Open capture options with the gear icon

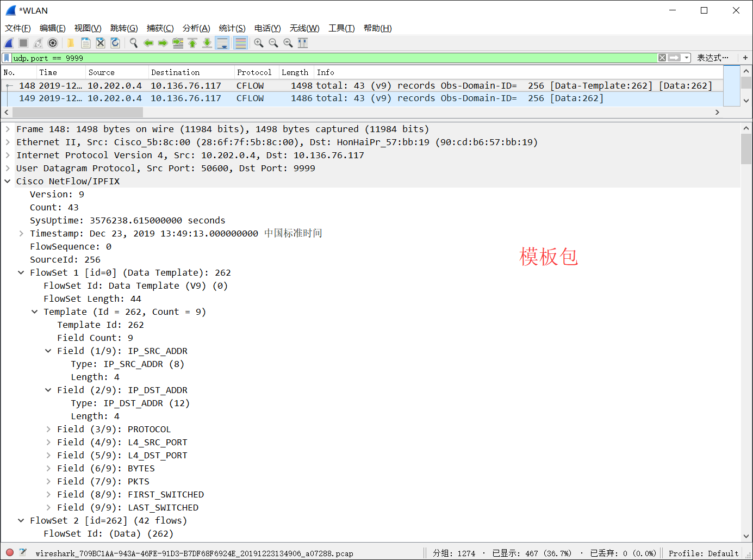point(52,43)
